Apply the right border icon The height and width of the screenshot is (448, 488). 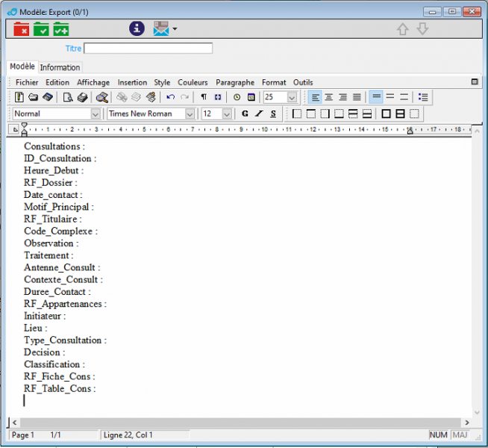tap(325, 113)
